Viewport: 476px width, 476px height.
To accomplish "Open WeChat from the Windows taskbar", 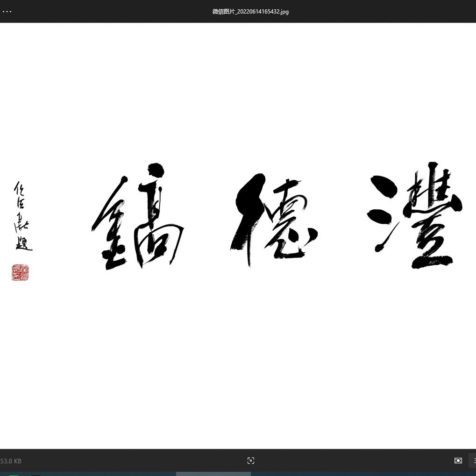I will [14, 475].
